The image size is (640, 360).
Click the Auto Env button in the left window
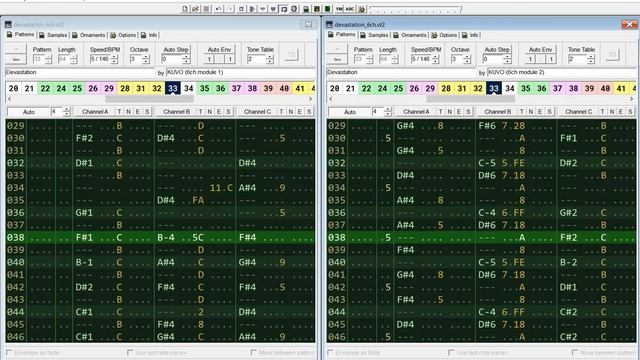[219, 49]
